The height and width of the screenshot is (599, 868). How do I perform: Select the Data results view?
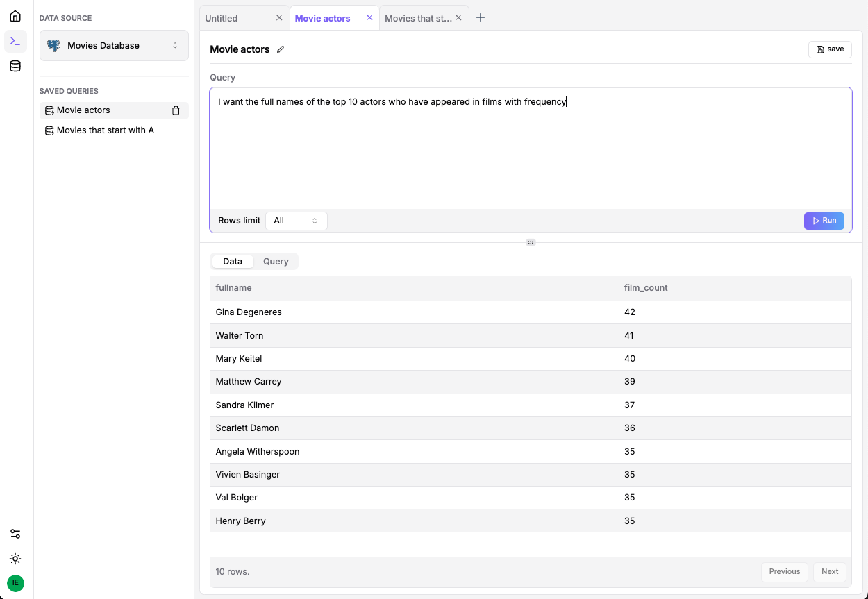point(233,262)
